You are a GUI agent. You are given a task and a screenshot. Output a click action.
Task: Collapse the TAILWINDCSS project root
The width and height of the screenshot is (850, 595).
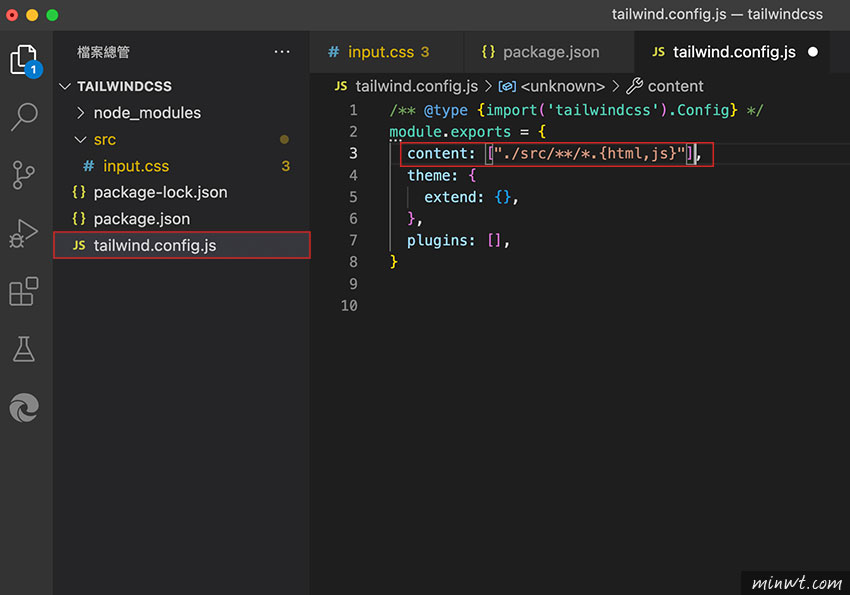(64, 86)
